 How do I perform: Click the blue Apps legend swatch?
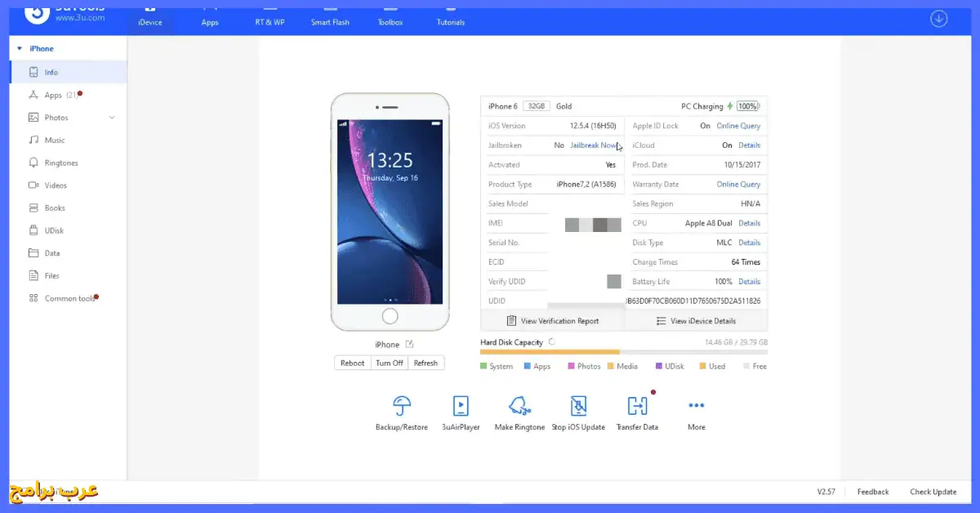[x=528, y=367]
